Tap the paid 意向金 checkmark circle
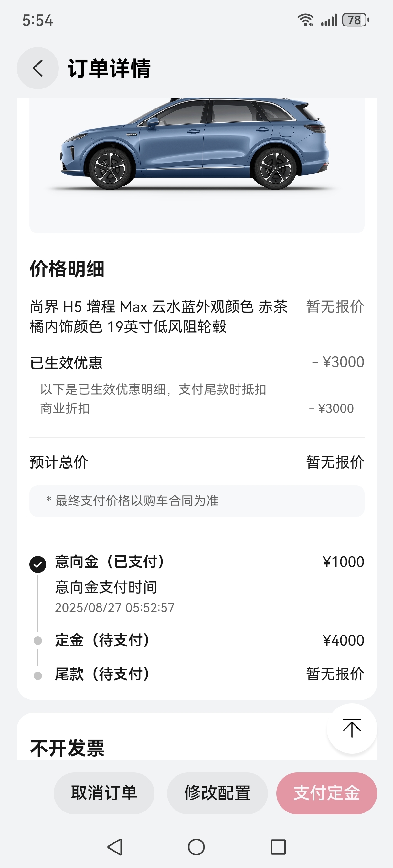 pyautogui.click(x=38, y=564)
